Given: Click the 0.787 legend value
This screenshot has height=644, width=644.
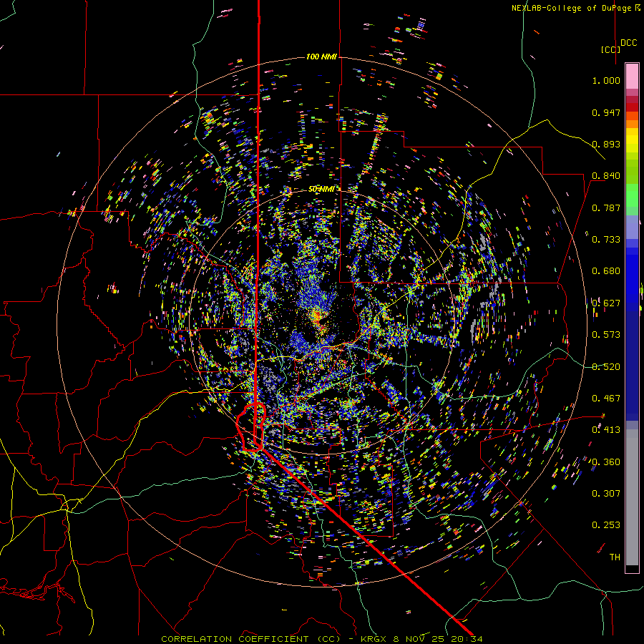Looking at the screenshot, I should (606, 208).
